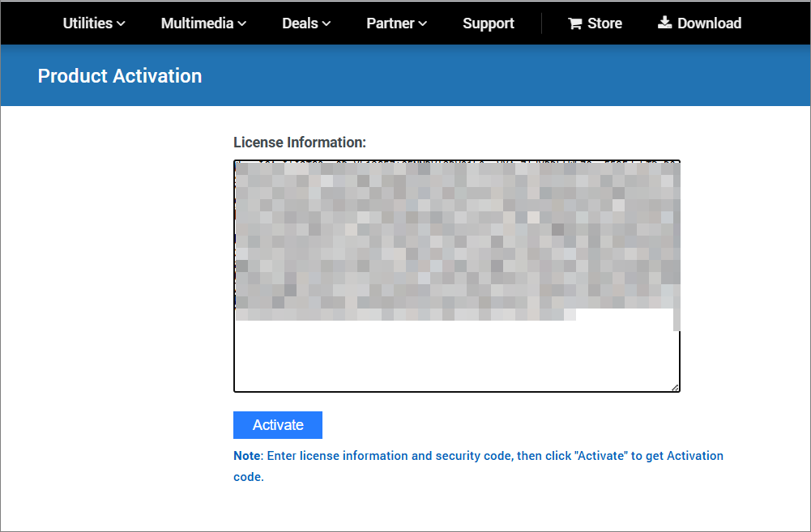Click the Utilities menu label
The height and width of the screenshot is (532, 811).
click(x=86, y=23)
